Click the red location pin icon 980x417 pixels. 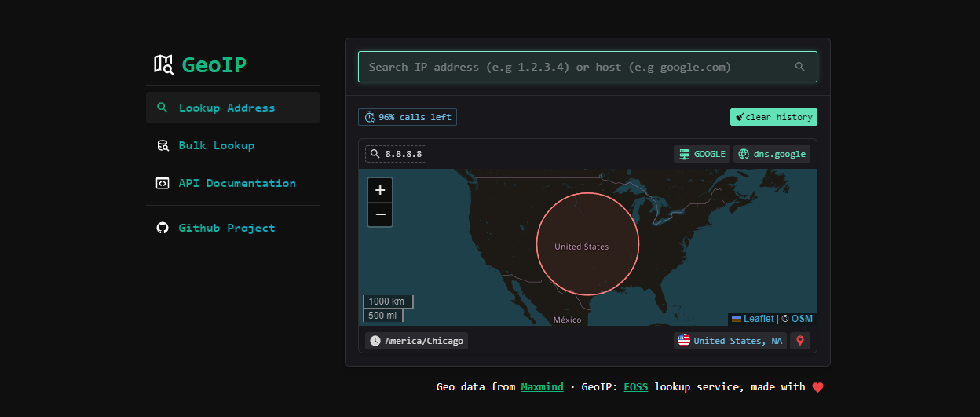tap(799, 341)
